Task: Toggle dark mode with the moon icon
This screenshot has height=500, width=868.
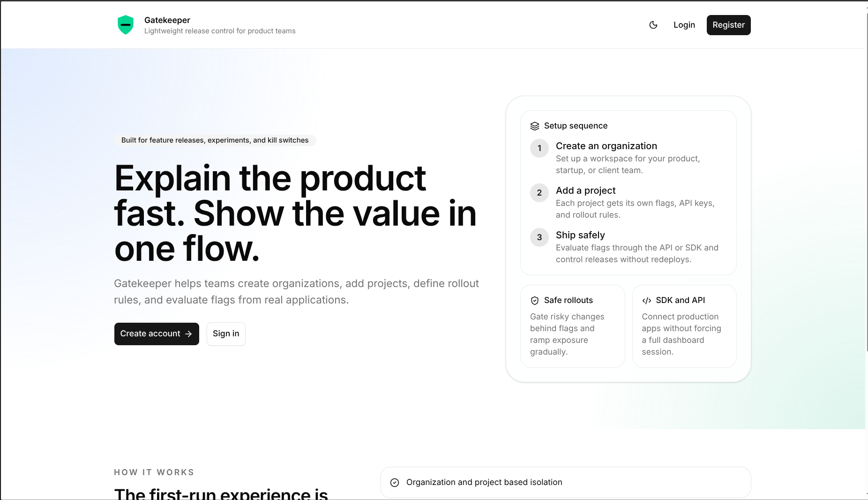Action: click(653, 25)
